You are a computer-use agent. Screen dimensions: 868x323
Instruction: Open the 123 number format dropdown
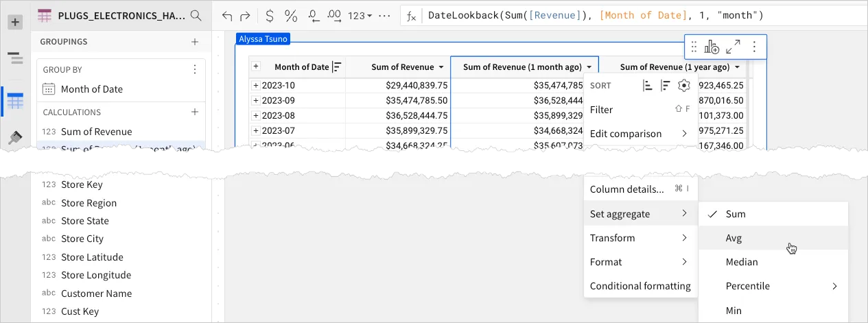pyautogui.click(x=360, y=15)
